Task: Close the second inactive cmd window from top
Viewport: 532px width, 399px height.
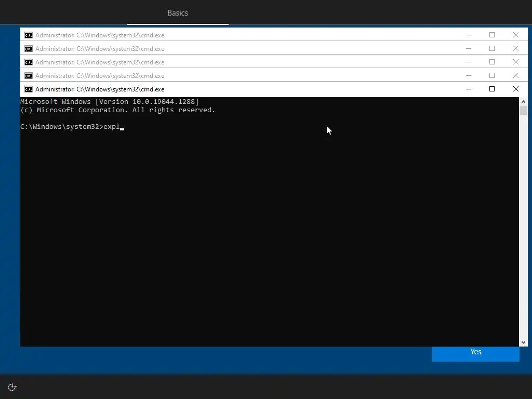Action: (516, 48)
